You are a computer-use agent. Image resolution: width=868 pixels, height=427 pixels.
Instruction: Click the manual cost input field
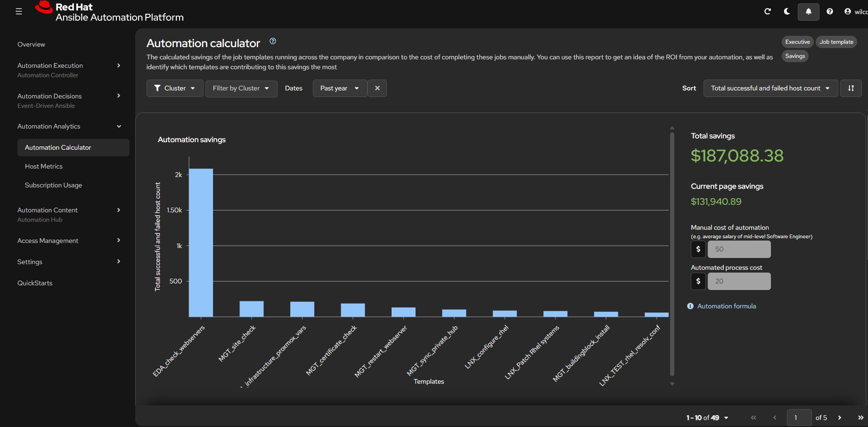739,249
